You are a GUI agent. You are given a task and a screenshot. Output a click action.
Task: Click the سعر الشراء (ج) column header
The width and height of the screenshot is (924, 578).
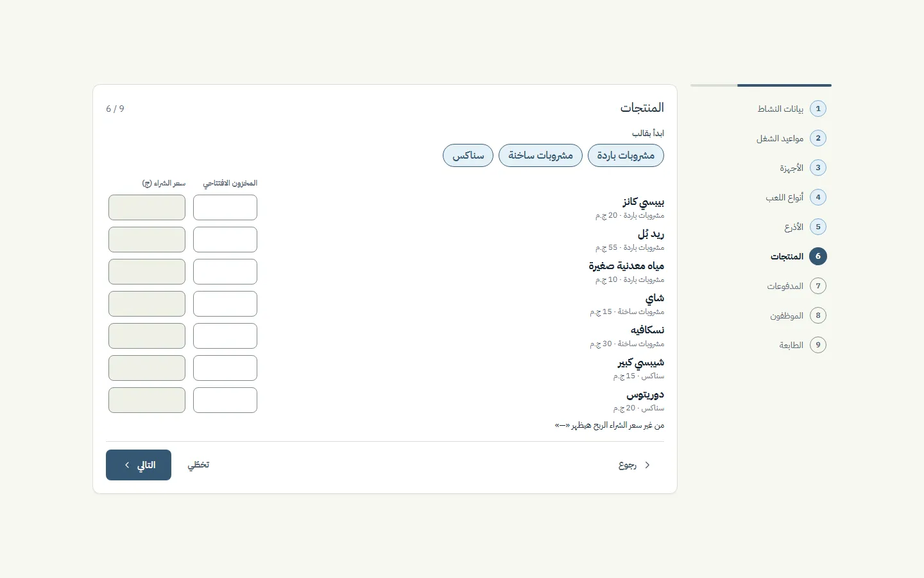tap(164, 183)
